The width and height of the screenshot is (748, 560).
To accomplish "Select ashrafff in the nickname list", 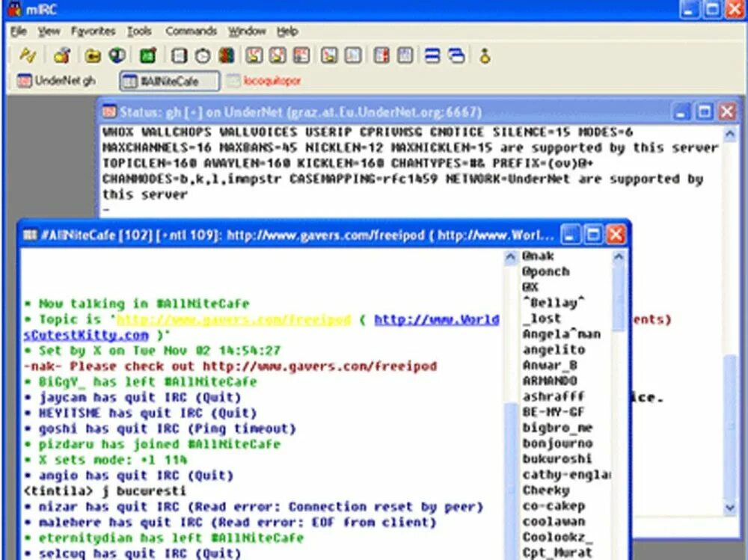I will click(554, 397).
